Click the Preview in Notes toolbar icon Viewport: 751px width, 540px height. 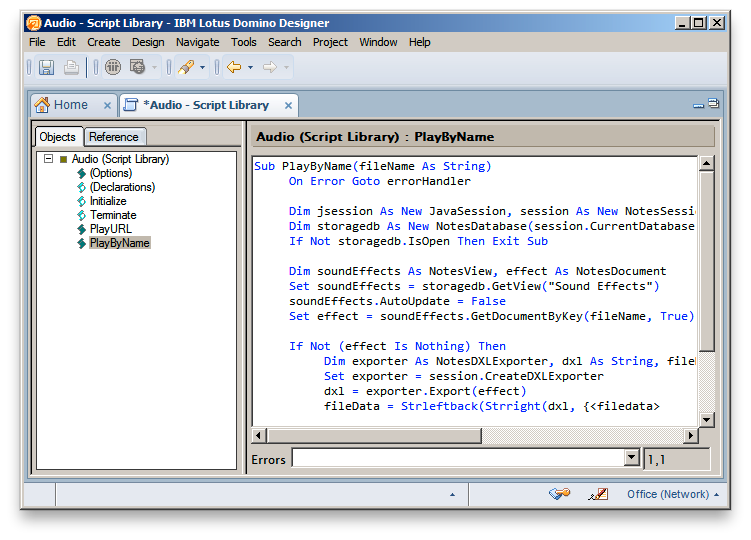point(113,67)
